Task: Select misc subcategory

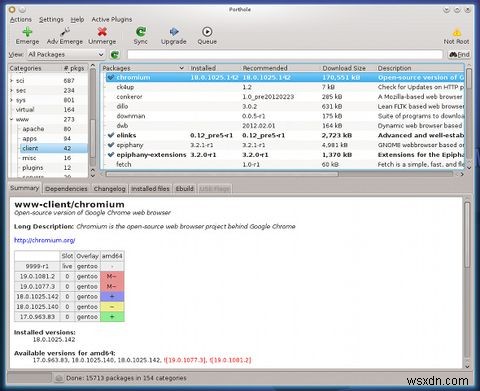Action: (29, 158)
